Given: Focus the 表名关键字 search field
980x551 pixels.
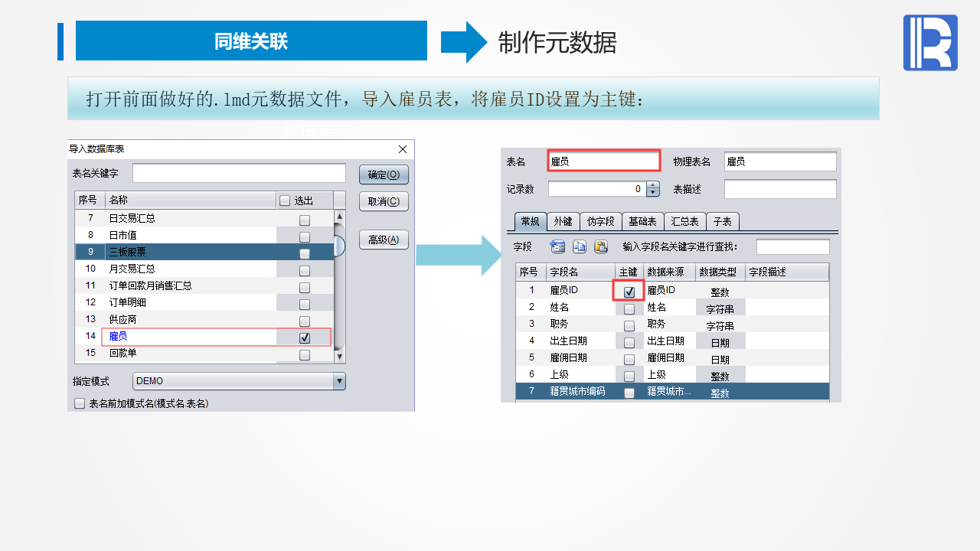Looking at the screenshot, I should [x=239, y=174].
